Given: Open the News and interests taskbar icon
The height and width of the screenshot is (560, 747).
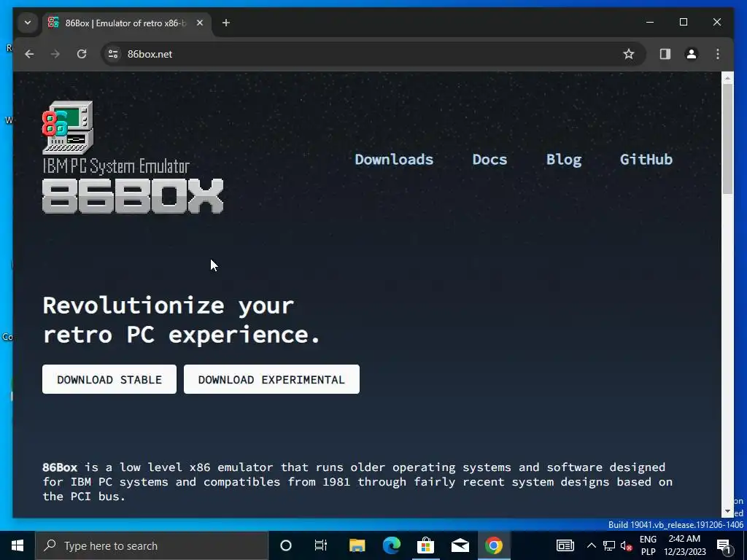Looking at the screenshot, I should click(x=565, y=545).
